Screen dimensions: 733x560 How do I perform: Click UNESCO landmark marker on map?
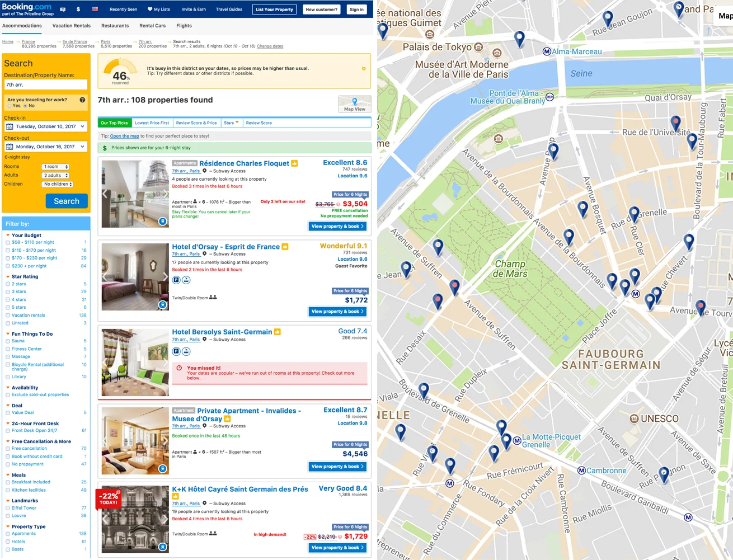[x=634, y=418]
